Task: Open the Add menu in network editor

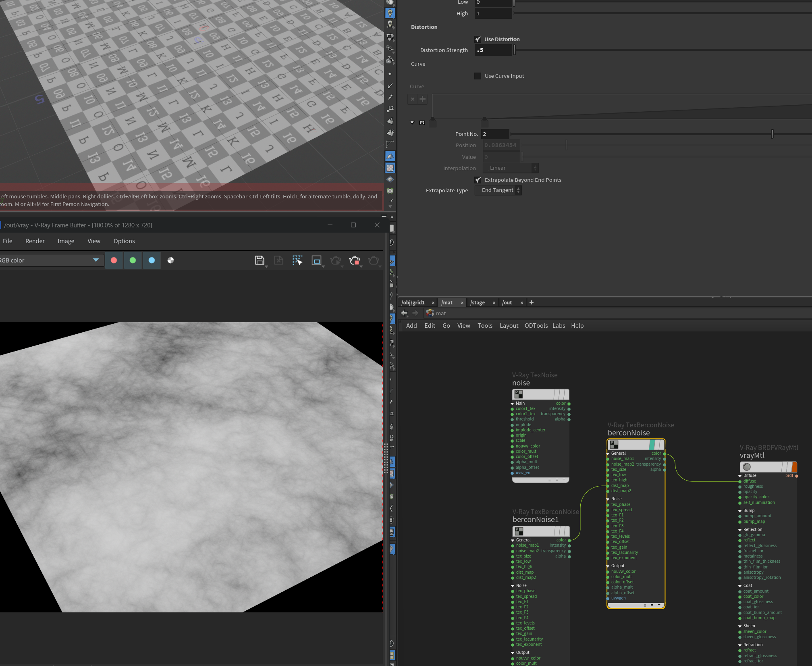Action: click(411, 326)
